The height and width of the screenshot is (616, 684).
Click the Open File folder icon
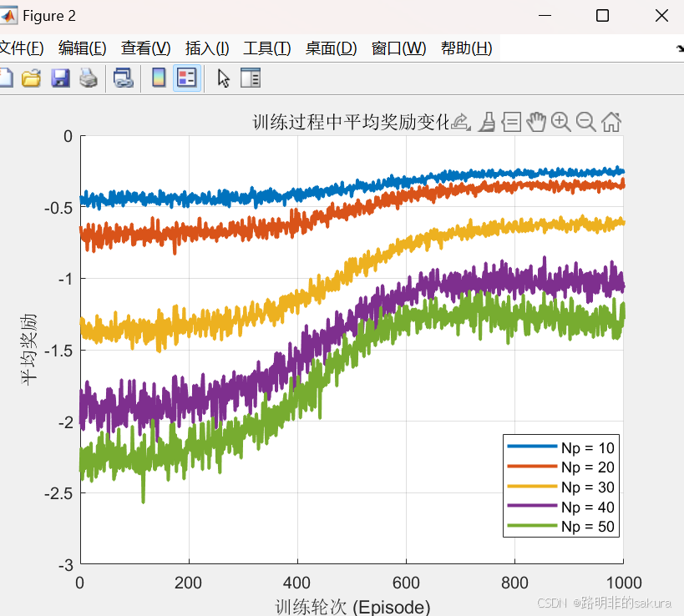(x=32, y=78)
